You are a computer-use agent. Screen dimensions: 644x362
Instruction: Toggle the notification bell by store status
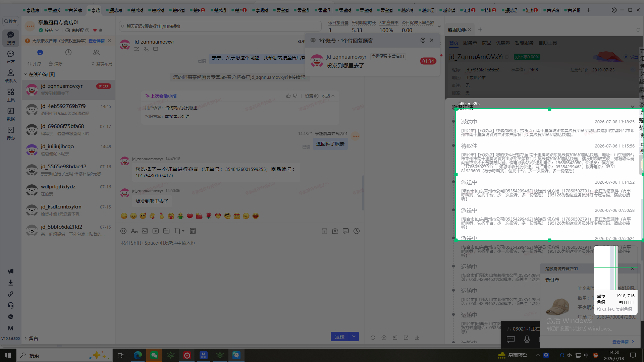click(101, 30)
